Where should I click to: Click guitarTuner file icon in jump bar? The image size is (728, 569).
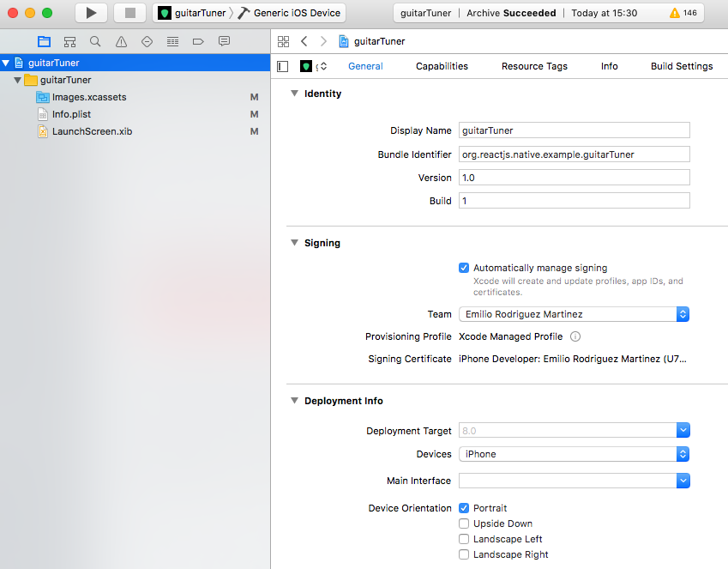click(344, 41)
